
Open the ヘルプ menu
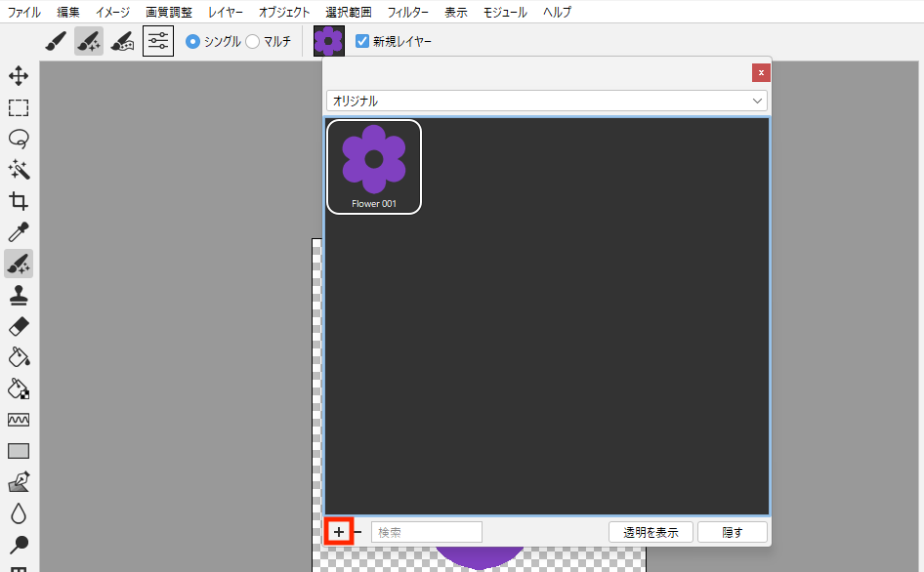pyautogui.click(x=558, y=12)
